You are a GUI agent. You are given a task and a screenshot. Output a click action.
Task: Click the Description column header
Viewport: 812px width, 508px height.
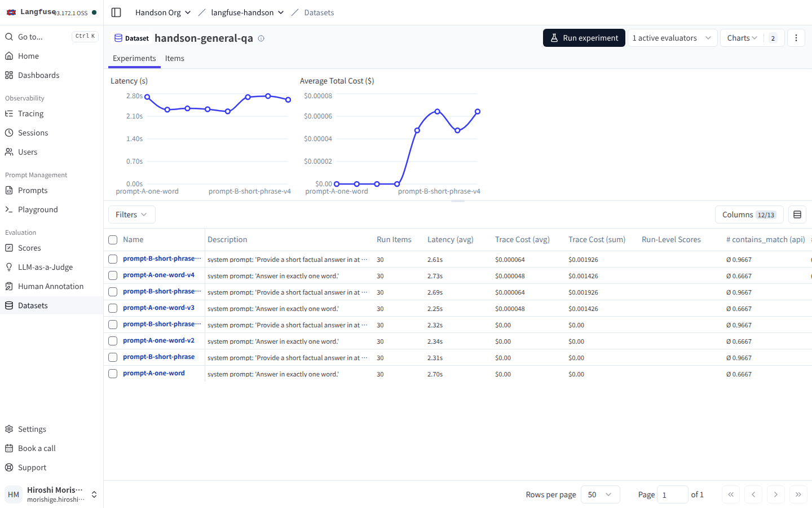click(227, 239)
